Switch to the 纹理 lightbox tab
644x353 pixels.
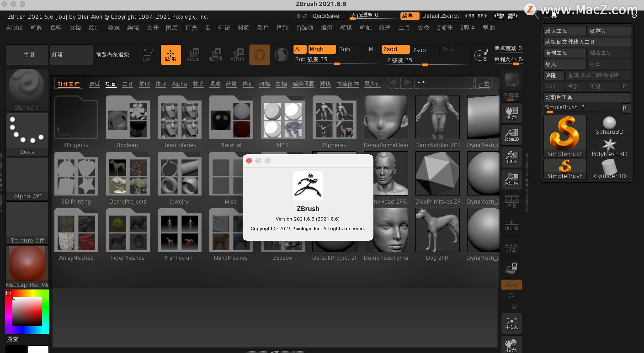pos(161,84)
